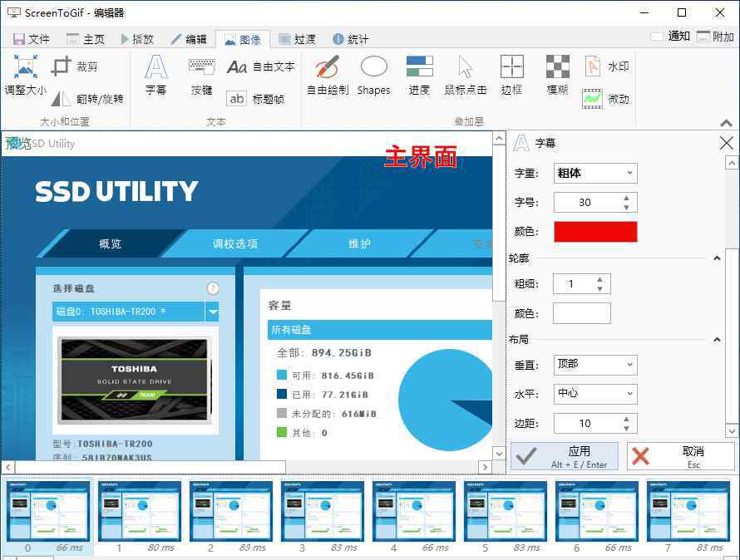Click the preview scroll-down arrow
Image resolution: width=740 pixels, height=560 pixels.
click(x=499, y=454)
